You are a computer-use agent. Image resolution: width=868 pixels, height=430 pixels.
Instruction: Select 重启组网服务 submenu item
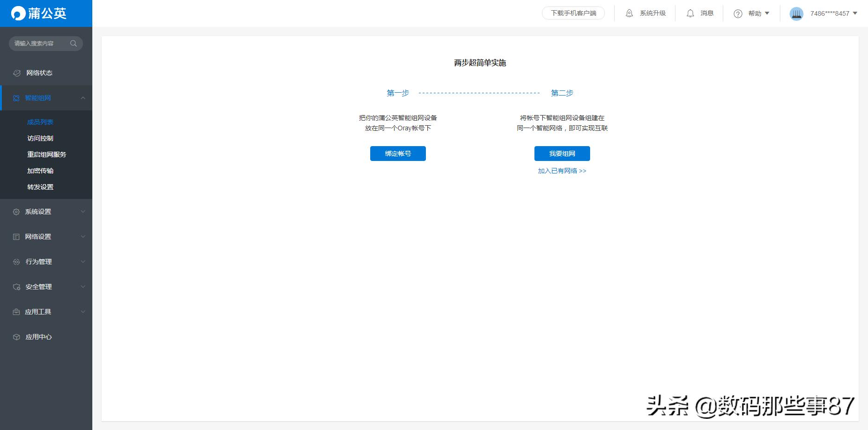[47, 154]
